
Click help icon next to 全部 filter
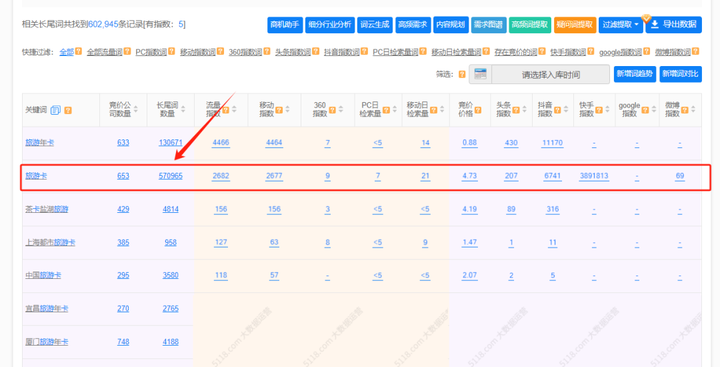(79, 51)
